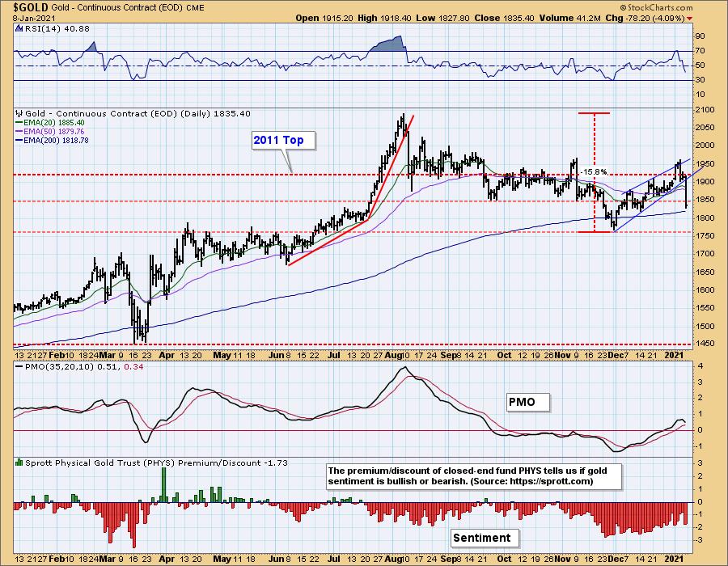The image size is (728, 566).
Task: Click the High 1918.40 value
Action: pos(384,18)
